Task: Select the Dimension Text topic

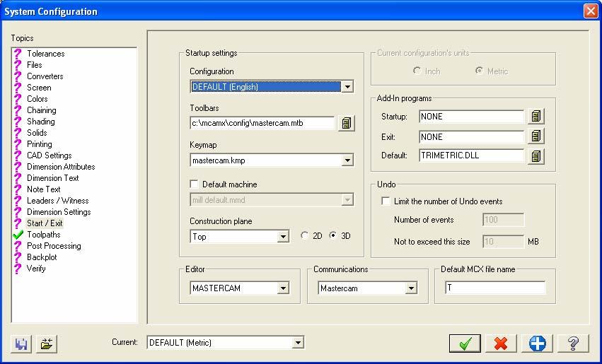Action: coord(52,178)
